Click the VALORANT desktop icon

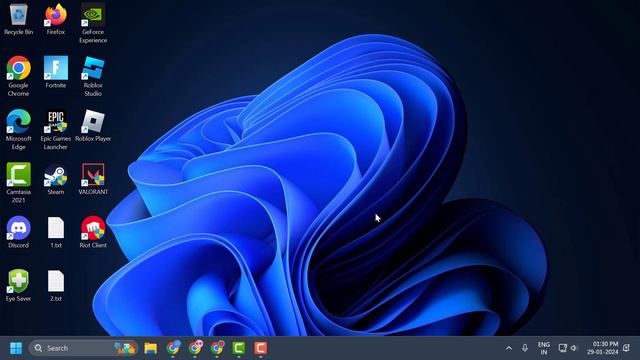[93, 179]
